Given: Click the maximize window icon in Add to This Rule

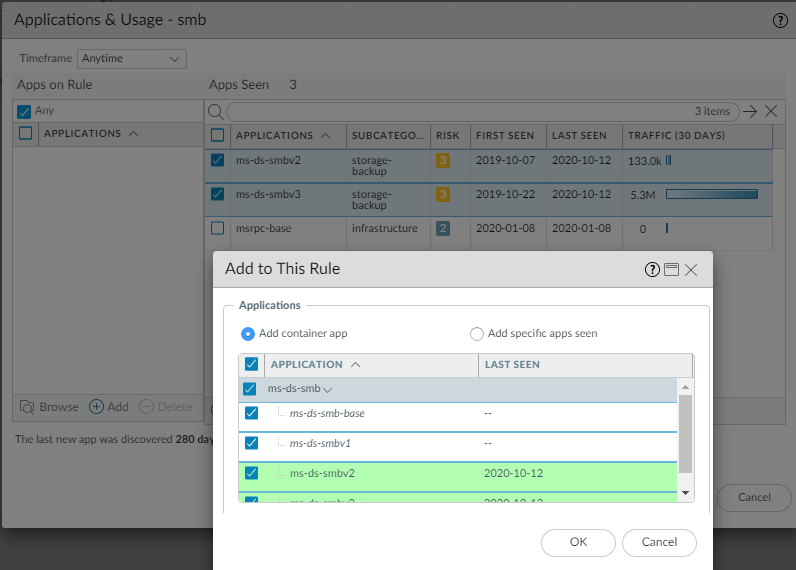Looking at the screenshot, I should [671, 269].
